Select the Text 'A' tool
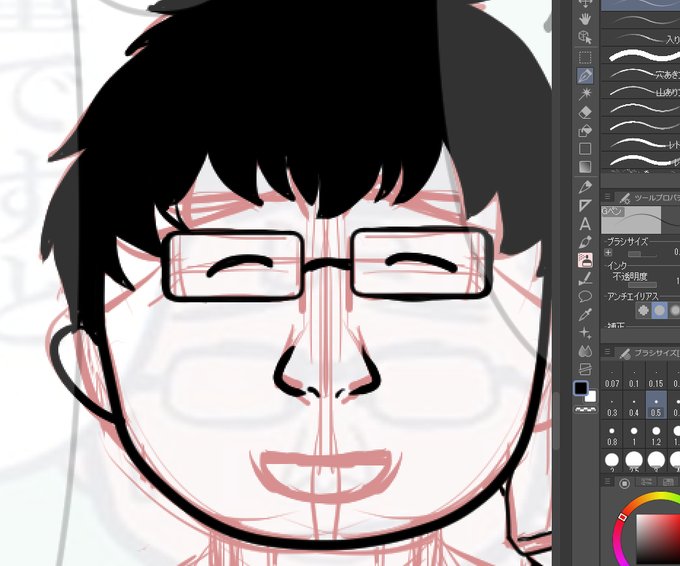This screenshot has width=680, height=566. [585, 224]
